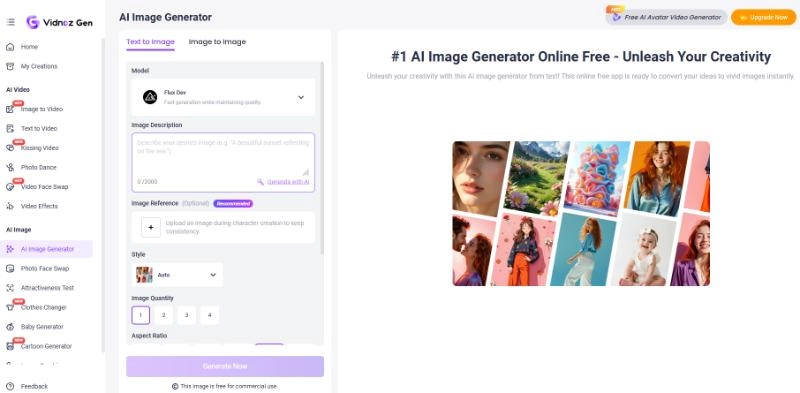Select image quantity 4
This screenshot has height=393, width=800.
210,315
